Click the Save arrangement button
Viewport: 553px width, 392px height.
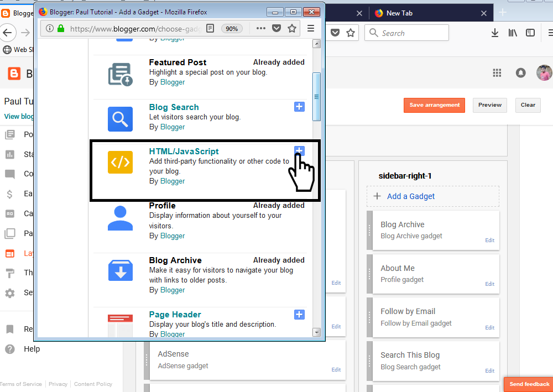434,105
